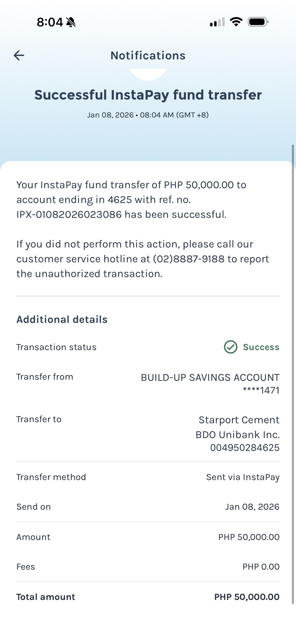Tap the Fees PHP 0.00 value
Image resolution: width=296 pixels, height=644 pixels.
[261, 567]
